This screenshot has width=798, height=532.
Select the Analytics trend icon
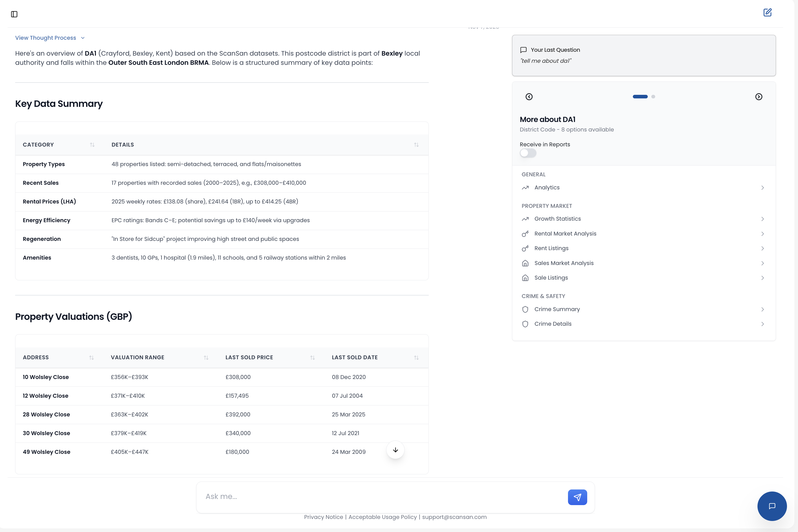point(525,187)
